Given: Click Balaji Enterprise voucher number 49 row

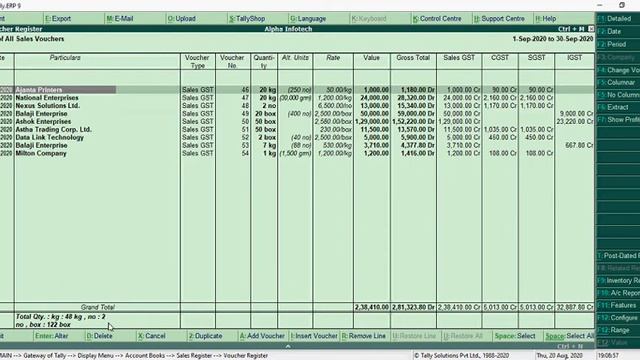Looking at the screenshot, I should [296, 114].
